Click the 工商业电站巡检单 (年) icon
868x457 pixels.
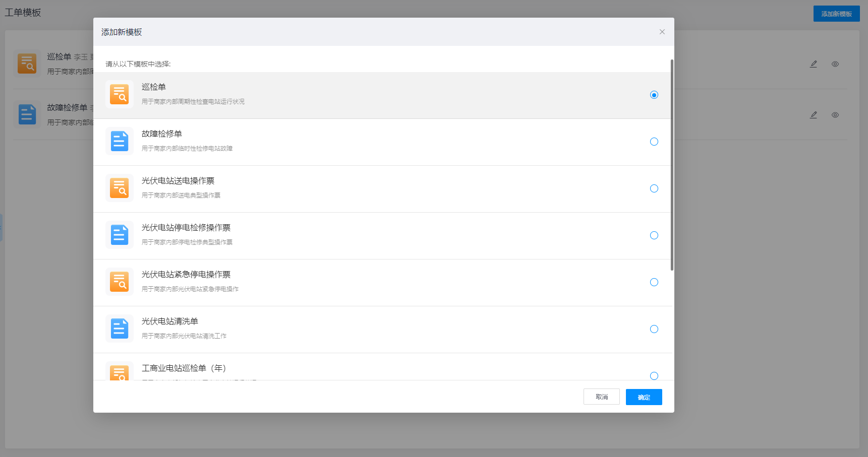tap(120, 372)
